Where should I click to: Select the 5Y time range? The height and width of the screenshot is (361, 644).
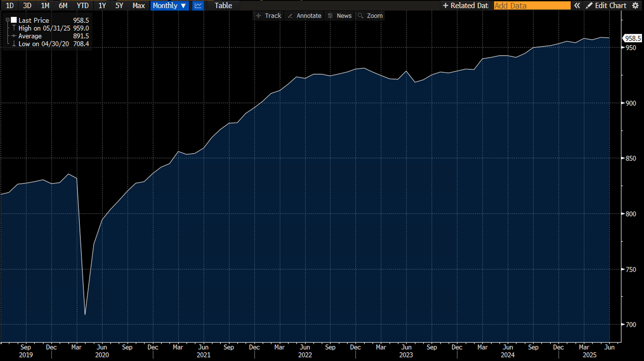point(119,6)
